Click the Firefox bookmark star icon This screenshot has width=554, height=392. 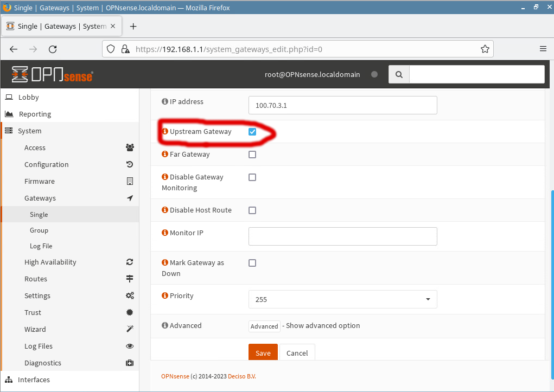[x=485, y=49]
